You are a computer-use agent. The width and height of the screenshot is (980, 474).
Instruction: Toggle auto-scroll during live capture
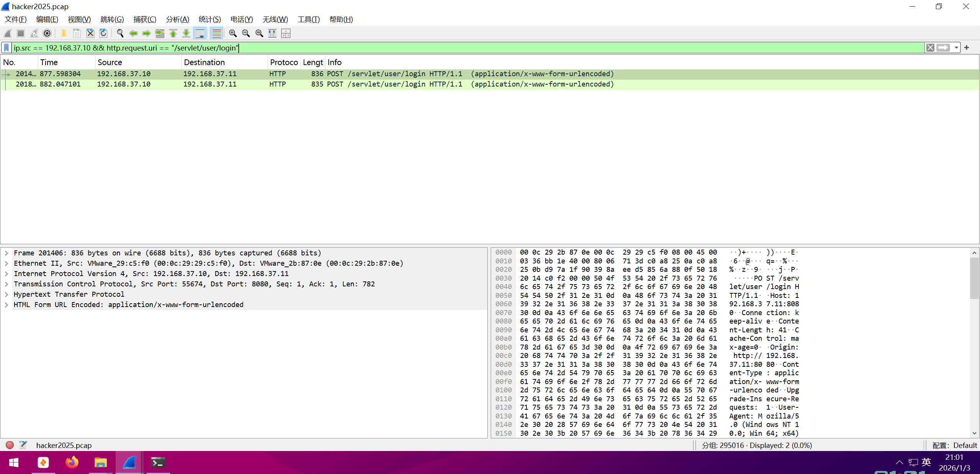(200, 33)
